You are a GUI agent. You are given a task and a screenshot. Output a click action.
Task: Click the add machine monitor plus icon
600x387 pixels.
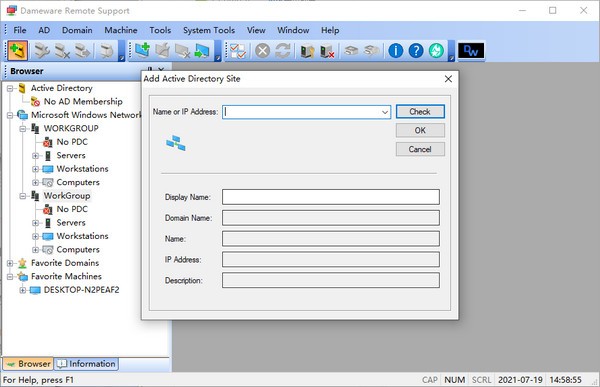pyautogui.click(x=142, y=51)
